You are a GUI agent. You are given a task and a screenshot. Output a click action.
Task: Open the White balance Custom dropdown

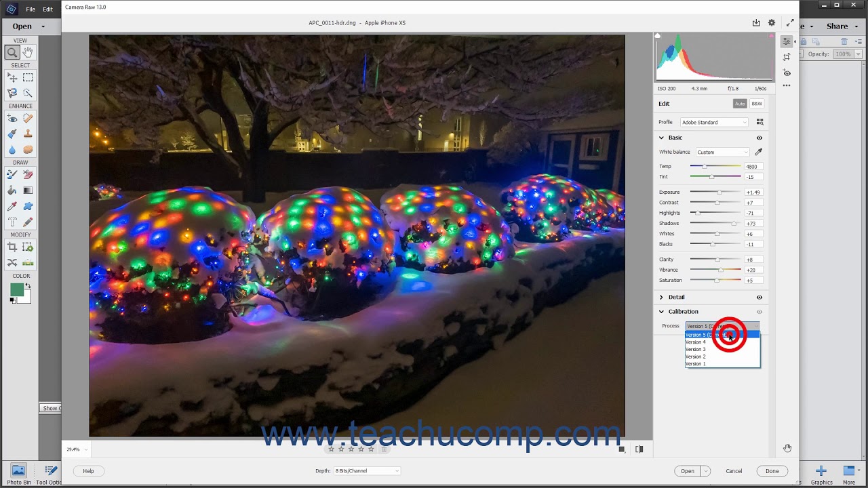722,152
